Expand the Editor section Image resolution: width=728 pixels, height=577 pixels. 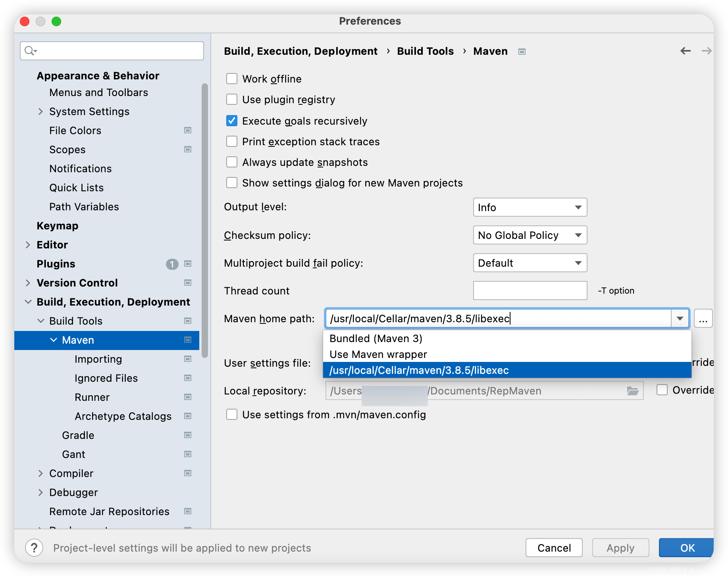click(28, 245)
